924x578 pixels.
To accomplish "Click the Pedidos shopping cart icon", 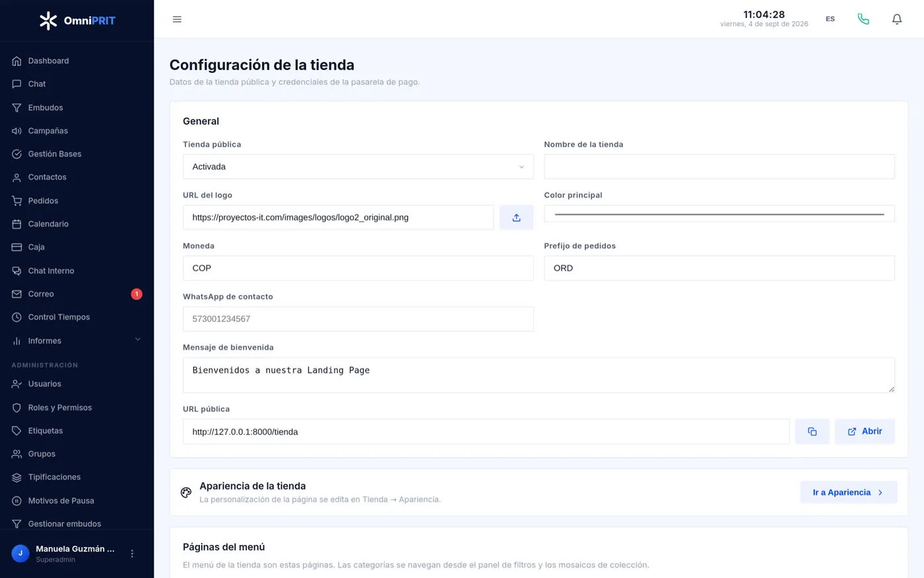I will 17,201.
